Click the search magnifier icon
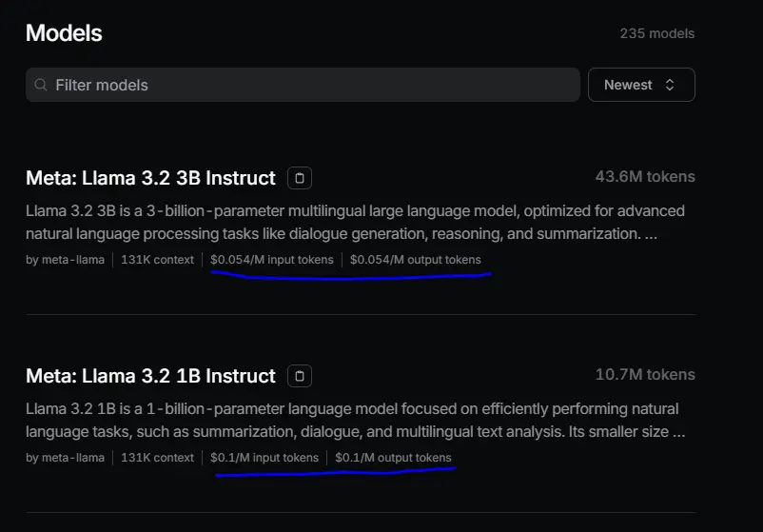The image size is (763, 532). pos(41,85)
